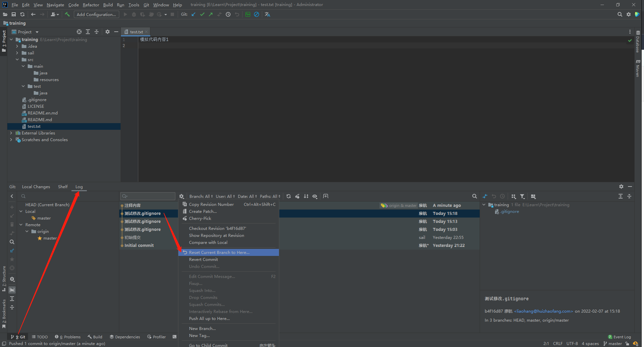Open Paths filter dropdown
The width and height of the screenshot is (644, 347).
pyautogui.click(x=270, y=196)
